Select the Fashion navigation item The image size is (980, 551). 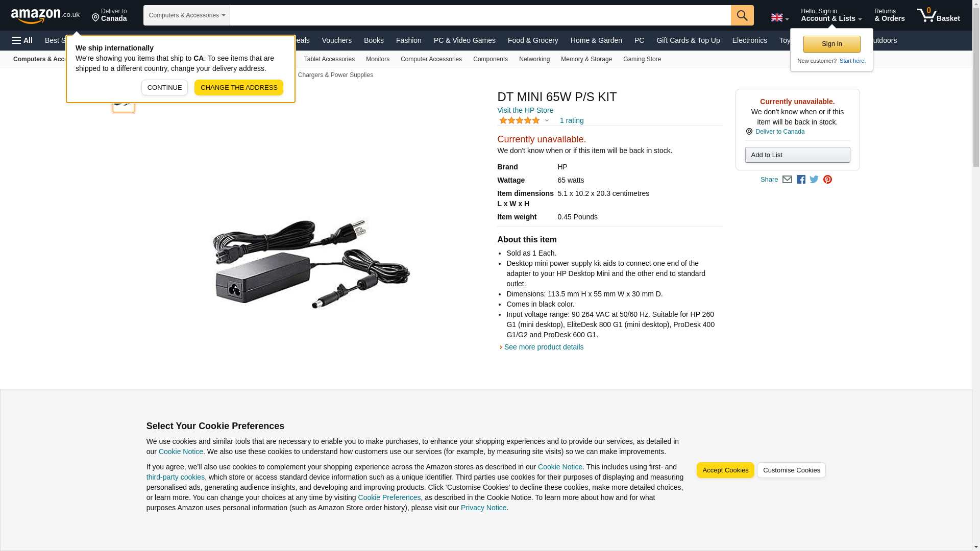point(409,40)
